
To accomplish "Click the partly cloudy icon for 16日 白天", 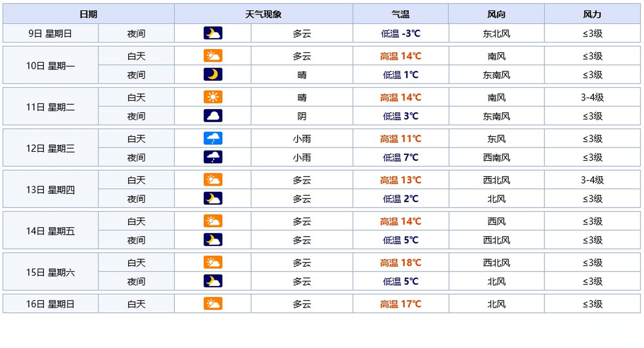I will (x=213, y=304).
